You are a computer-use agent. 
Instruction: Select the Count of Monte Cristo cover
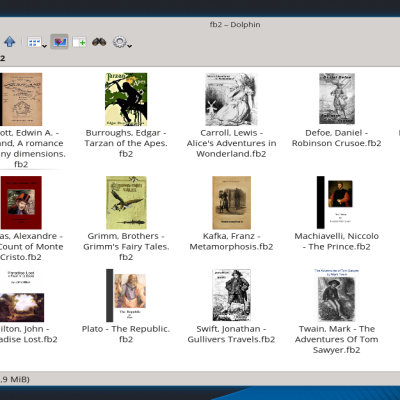[21, 203]
